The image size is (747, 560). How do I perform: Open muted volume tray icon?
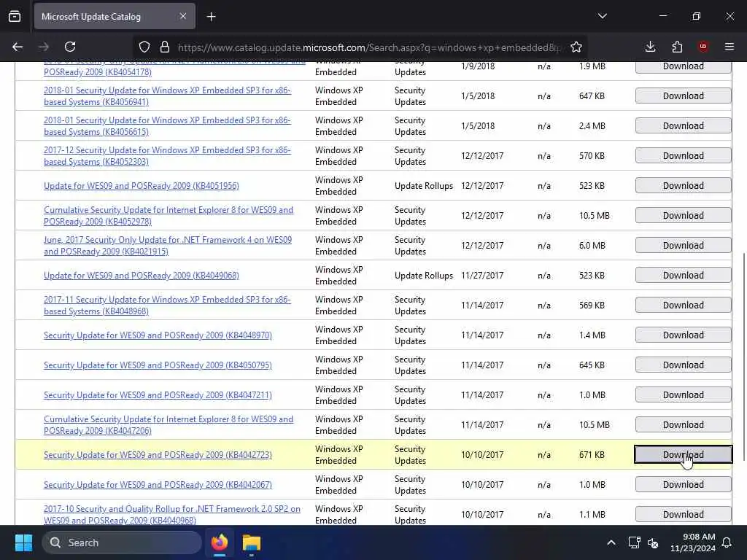pos(653,542)
